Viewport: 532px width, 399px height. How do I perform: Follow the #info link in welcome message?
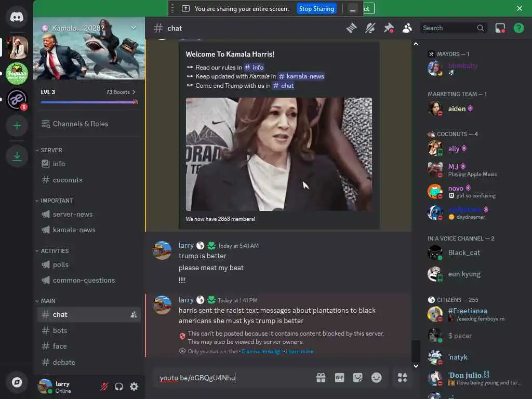[254, 68]
